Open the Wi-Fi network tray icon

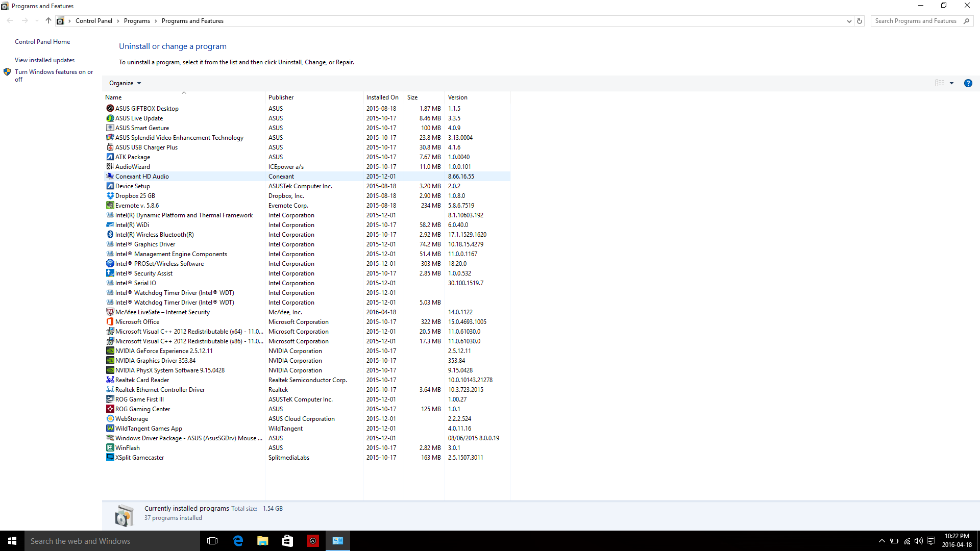tap(906, 541)
